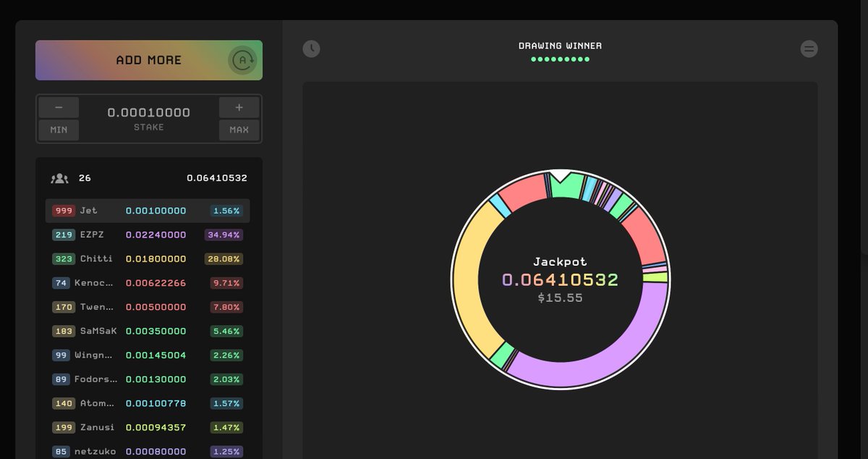Click the 170 level badge
The width and height of the screenshot is (868, 459).
[64, 307]
